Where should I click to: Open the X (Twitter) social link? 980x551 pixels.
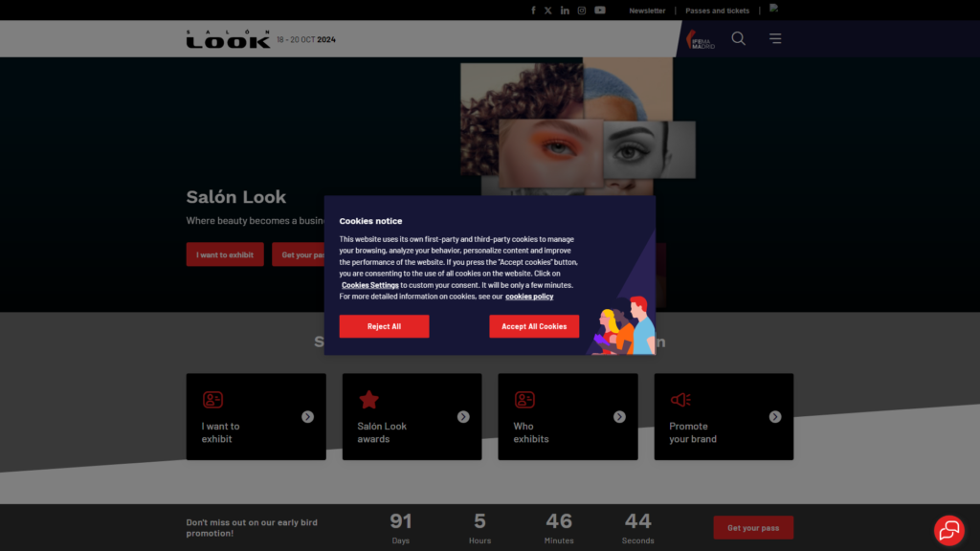pos(548,11)
